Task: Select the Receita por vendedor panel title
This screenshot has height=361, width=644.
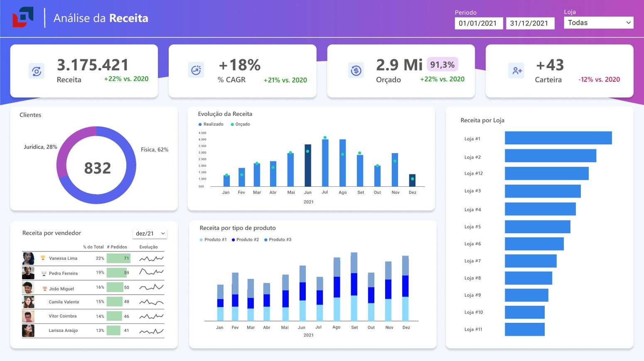Action: click(x=52, y=233)
